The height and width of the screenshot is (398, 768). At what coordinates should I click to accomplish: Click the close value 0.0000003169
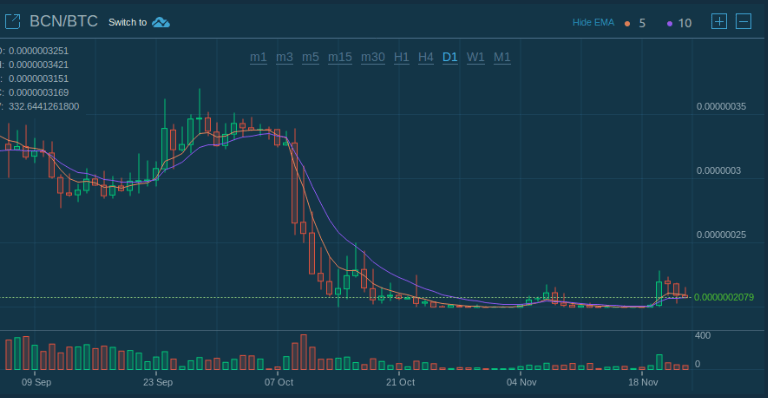pyautogui.click(x=38, y=93)
